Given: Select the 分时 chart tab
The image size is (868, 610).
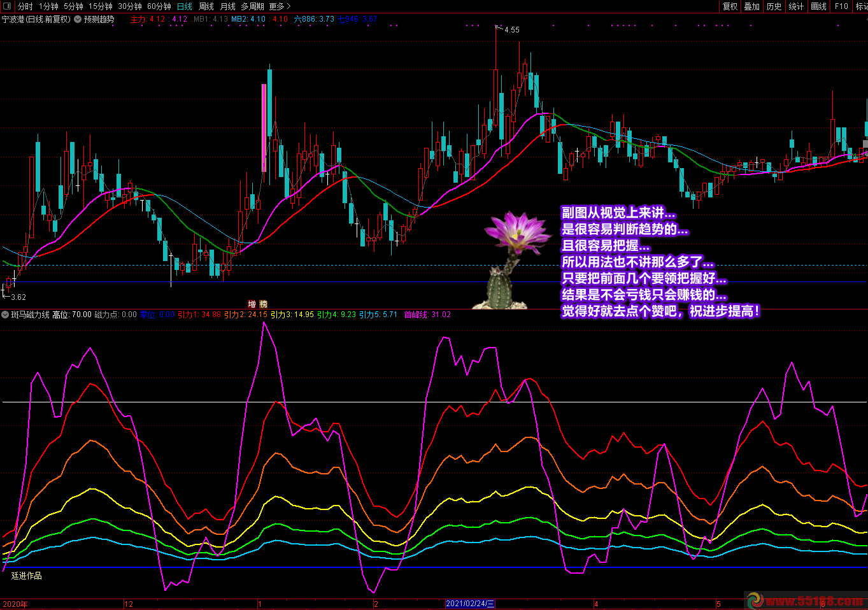Looking at the screenshot, I should [x=25, y=6].
